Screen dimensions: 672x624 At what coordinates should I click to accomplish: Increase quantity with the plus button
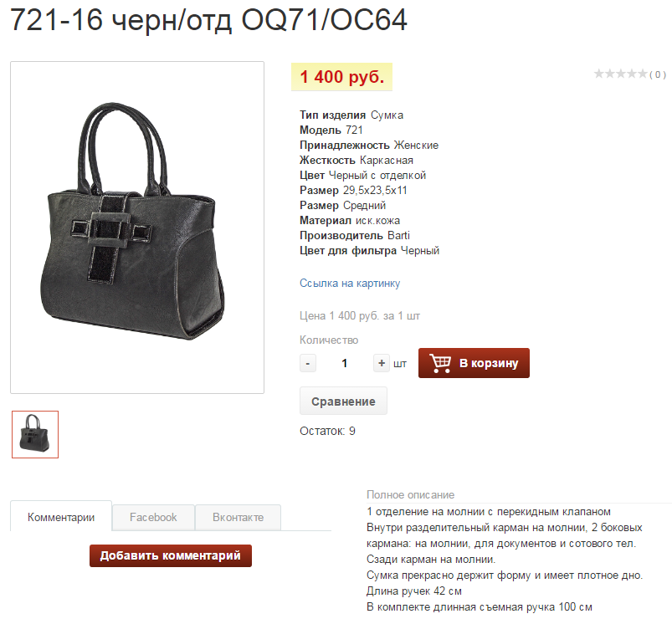pos(381,363)
